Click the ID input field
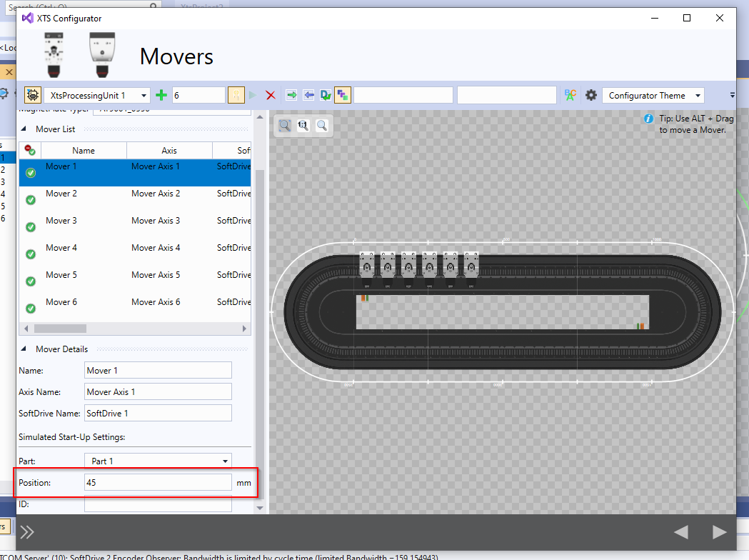The image size is (749, 560). pyautogui.click(x=158, y=504)
